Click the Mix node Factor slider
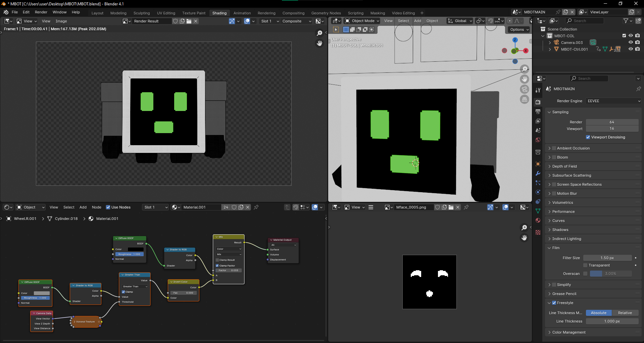This screenshot has height=343, width=644. (229, 270)
